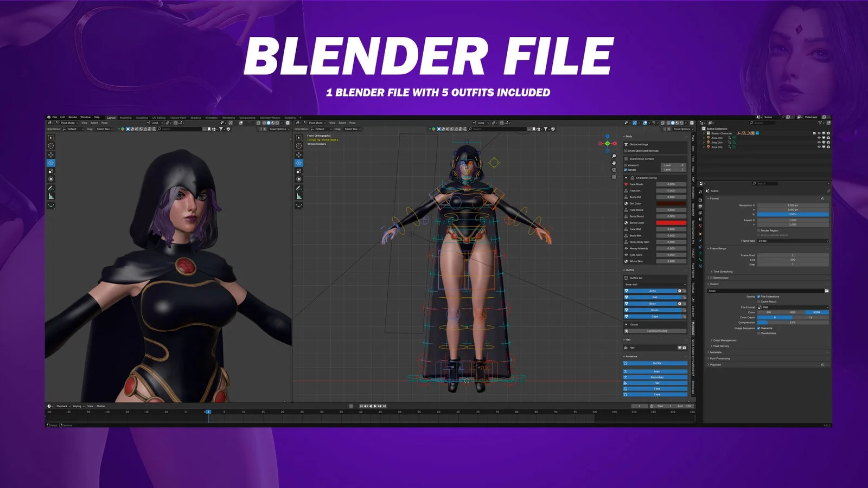This screenshot has width=868, height=488.
Task: Open the Render menu in the top bar
Action: click(72, 117)
